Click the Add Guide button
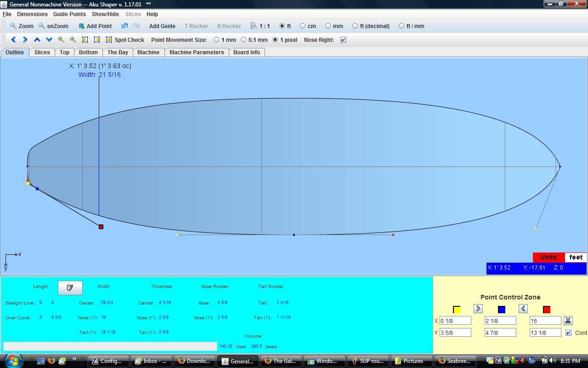588x368 pixels. [x=162, y=26]
